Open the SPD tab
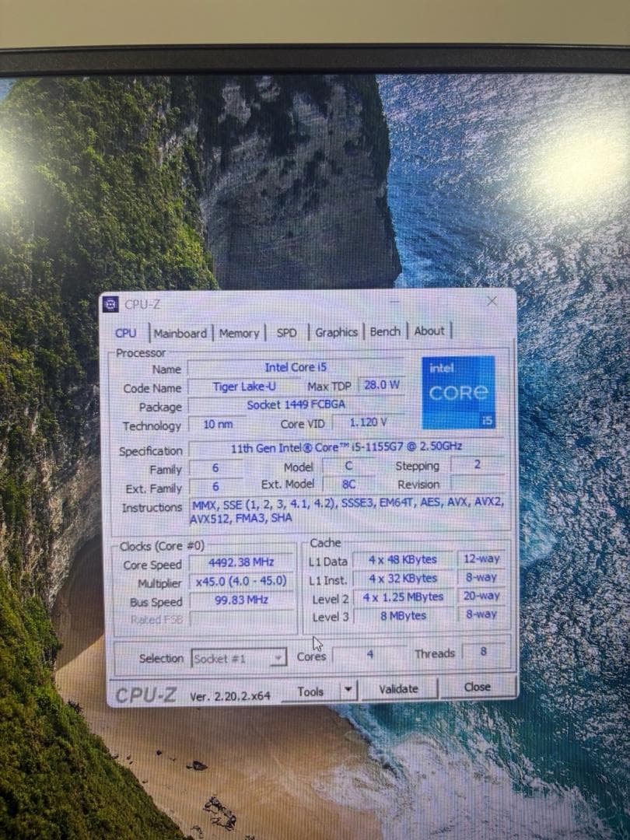The image size is (630, 840). [x=286, y=333]
